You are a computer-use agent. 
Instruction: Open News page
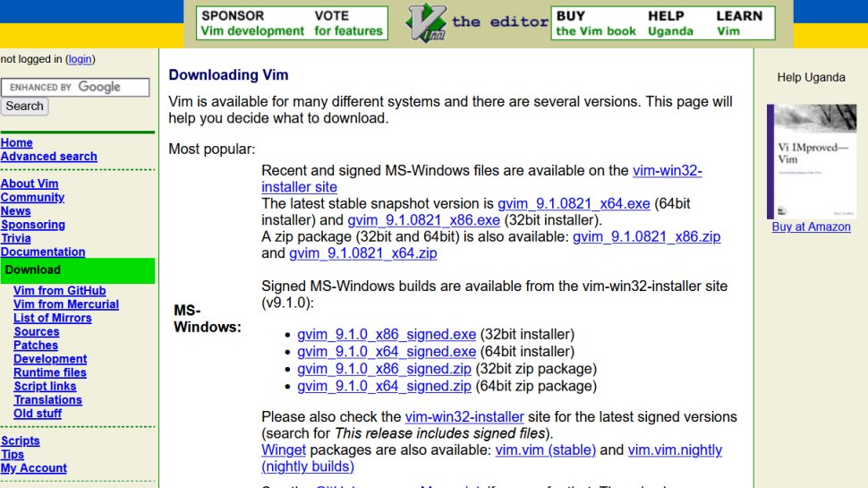[x=15, y=211]
